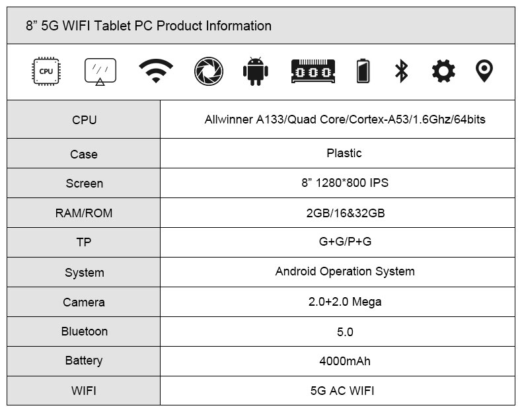Select the Bluetoon label cell
Screen dimensions: 522x420
[x=83, y=332]
